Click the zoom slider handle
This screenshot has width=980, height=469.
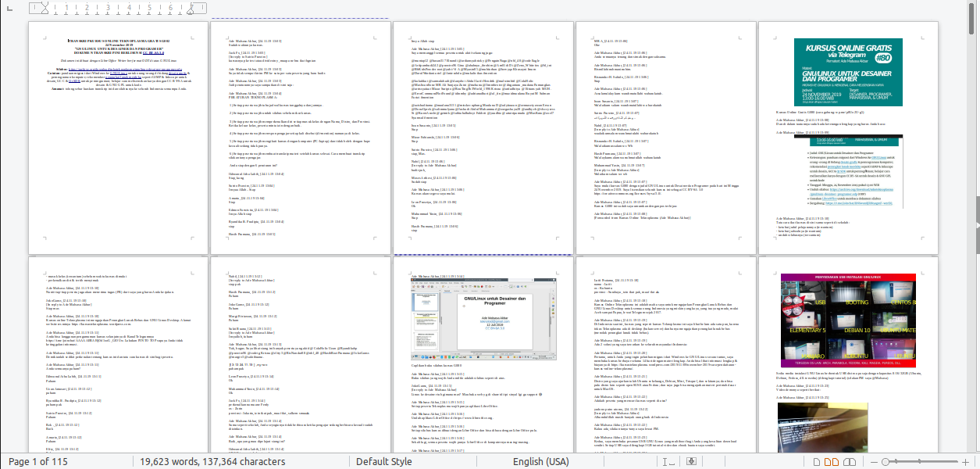pyautogui.click(x=886, y=461)
